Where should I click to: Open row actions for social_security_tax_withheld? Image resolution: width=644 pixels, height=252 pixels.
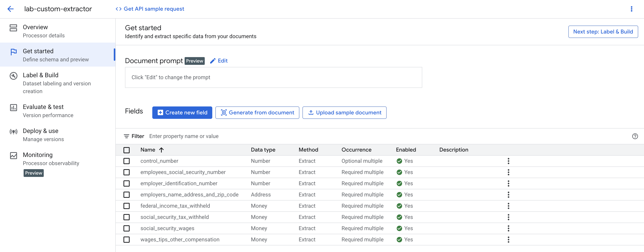pos(508,217)
